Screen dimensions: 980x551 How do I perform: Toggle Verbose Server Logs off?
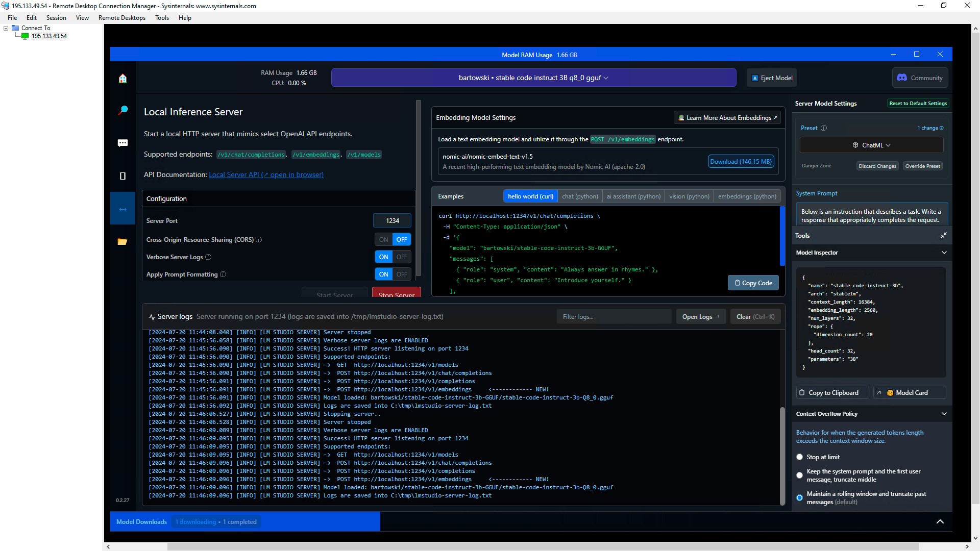click(402, 256)
